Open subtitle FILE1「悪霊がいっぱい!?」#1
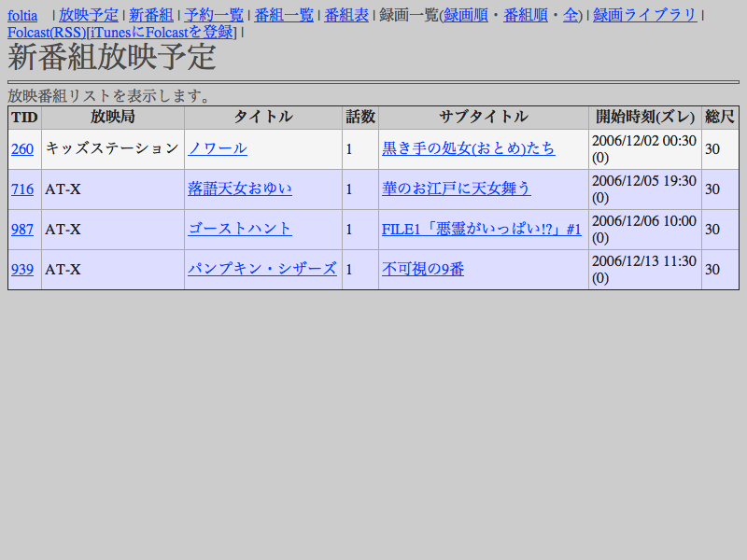This screenshot has height=560, width=747. tap(481, 230)
